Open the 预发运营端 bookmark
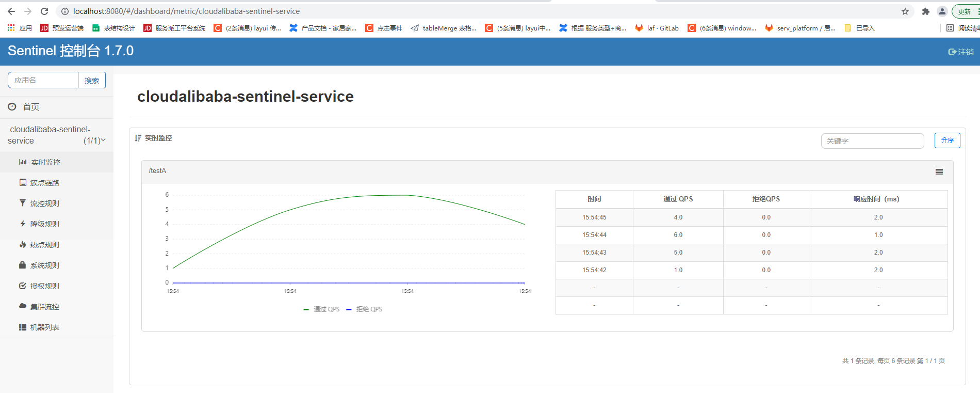The height and width of the screenshot is (393, 980). (x=62, y=28)
